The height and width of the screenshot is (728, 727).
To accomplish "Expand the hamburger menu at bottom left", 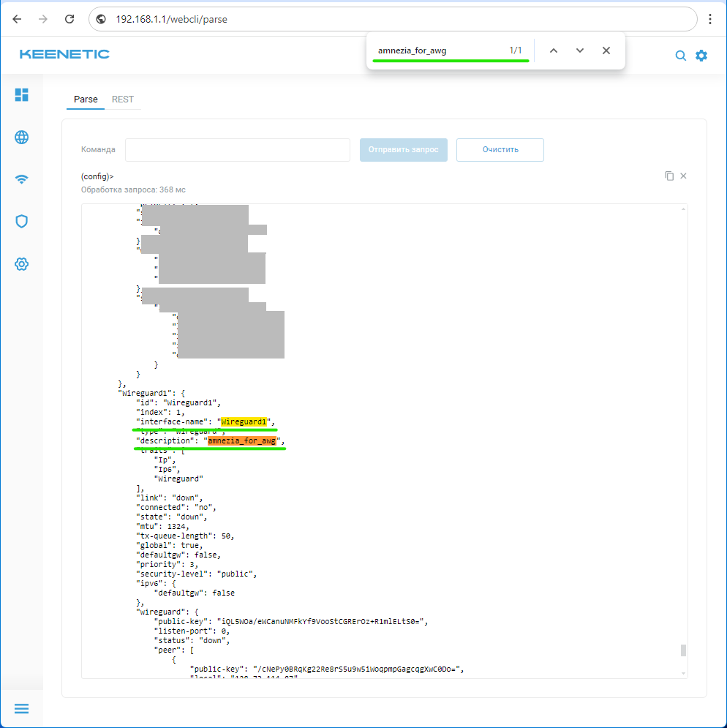I will pos(22,708).
